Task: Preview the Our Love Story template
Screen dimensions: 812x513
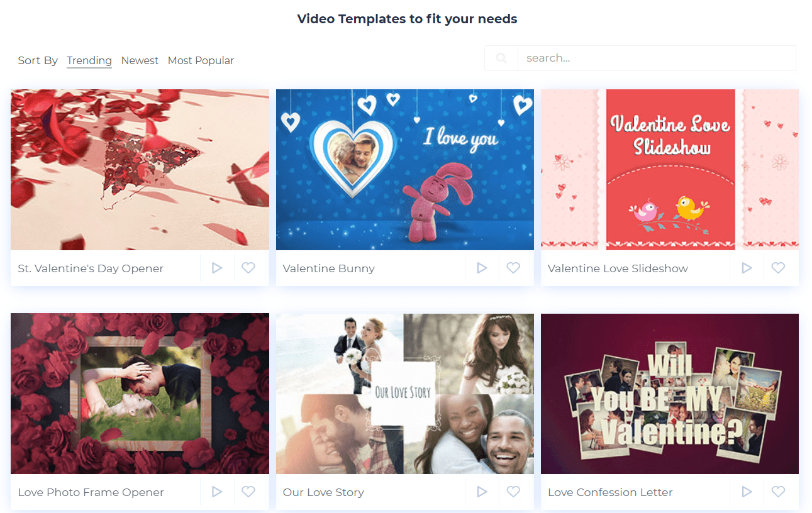Action: point(482,492)
